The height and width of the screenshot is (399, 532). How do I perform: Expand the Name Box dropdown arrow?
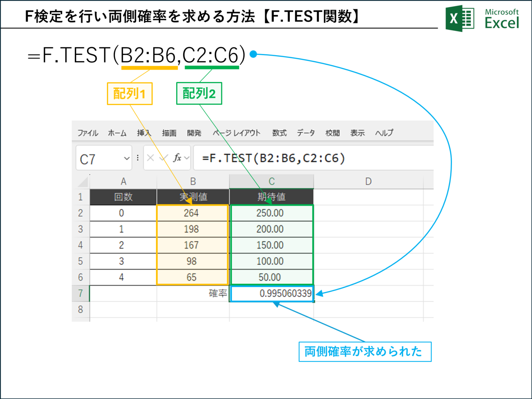(126, 158)
